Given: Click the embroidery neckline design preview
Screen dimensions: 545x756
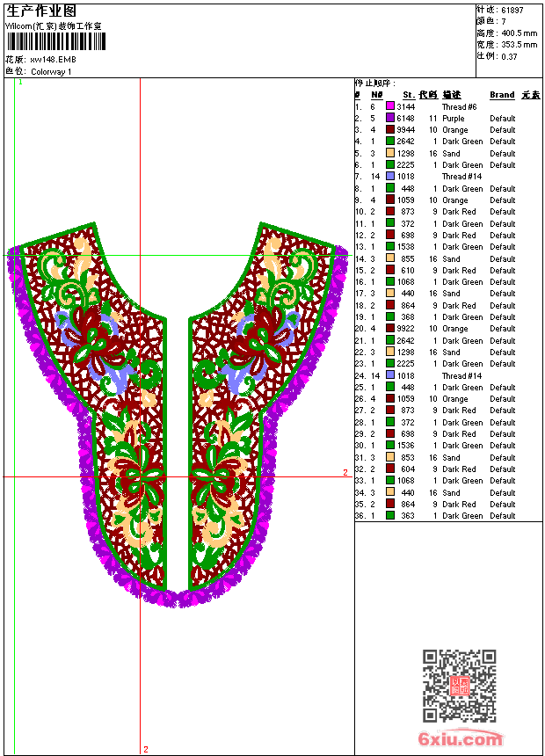Looking at the screenshot, I should point(178,414).
